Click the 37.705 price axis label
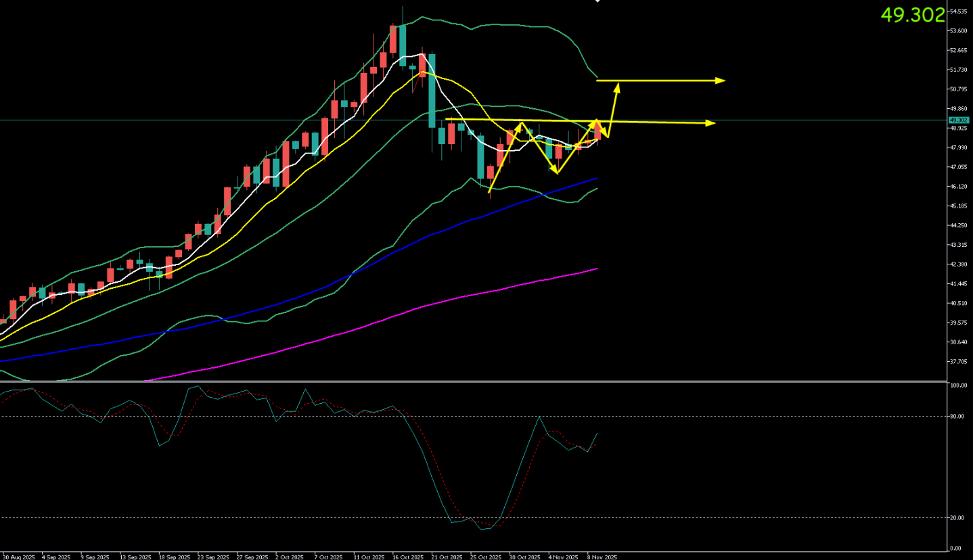Viewport: 973px width, 560px height. 957,361
